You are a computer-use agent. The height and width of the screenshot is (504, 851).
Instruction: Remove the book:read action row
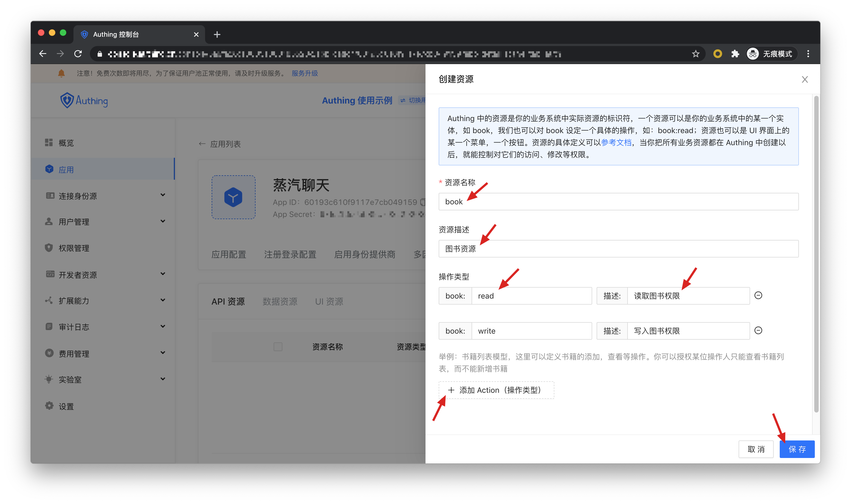[x=758, y=296]
